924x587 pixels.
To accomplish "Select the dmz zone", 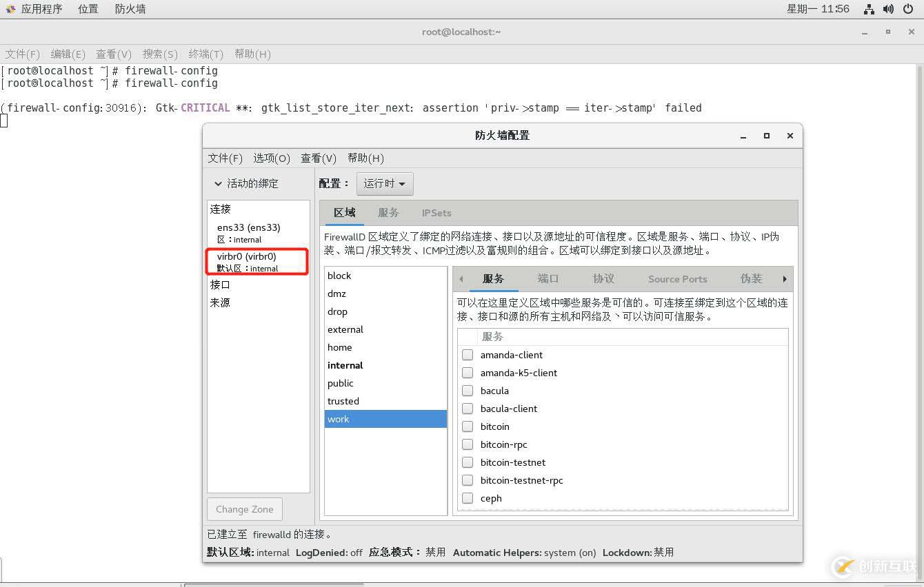I will [x=385, y=293].
